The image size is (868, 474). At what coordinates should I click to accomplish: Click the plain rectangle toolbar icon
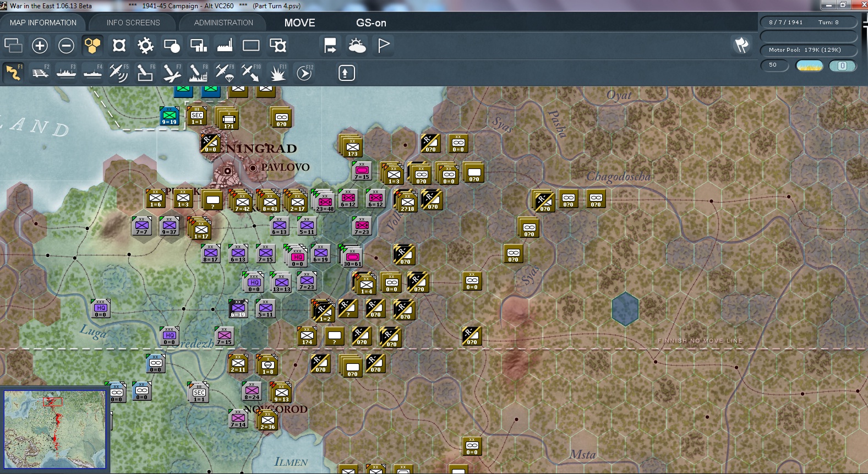[x=251, y=45]
